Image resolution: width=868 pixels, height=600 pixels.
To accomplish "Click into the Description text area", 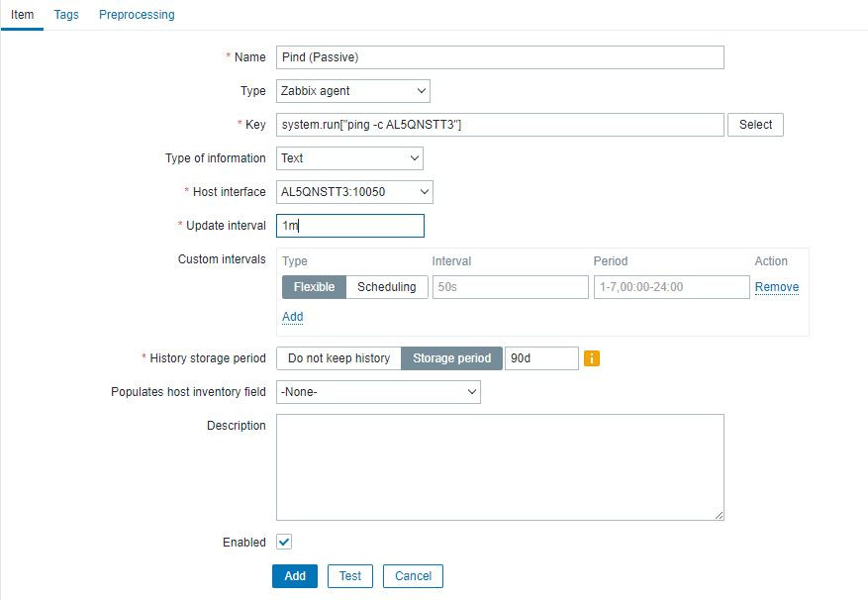I will coord(500,466).
